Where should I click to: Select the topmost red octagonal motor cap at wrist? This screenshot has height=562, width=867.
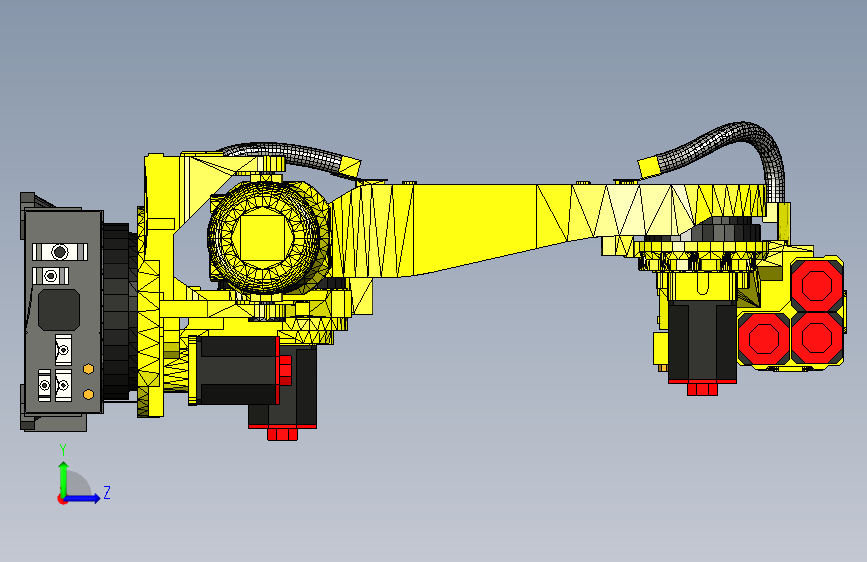click(x=817, y=285)
